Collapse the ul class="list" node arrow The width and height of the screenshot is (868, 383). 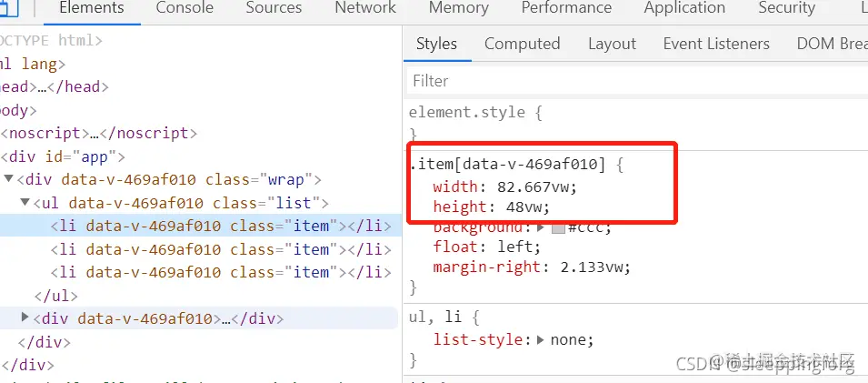(25, 202)
